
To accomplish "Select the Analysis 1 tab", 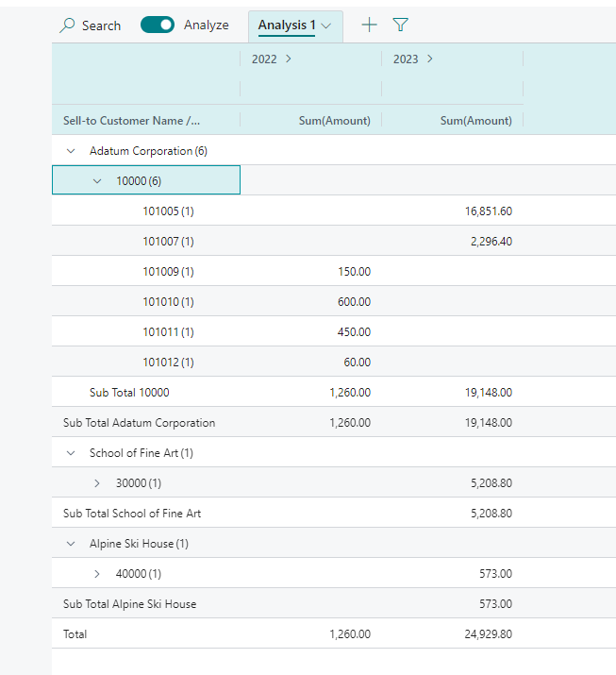I will (287, 25).
